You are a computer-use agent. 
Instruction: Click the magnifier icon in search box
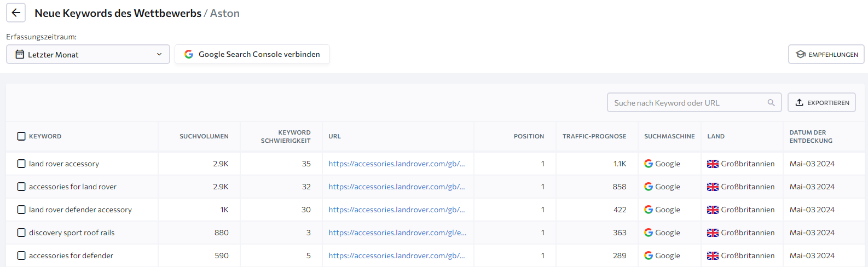771,102
